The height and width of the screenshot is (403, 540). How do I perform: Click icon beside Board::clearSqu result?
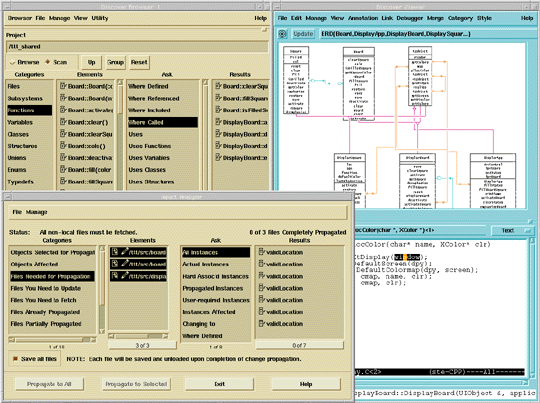click(218, 86)
